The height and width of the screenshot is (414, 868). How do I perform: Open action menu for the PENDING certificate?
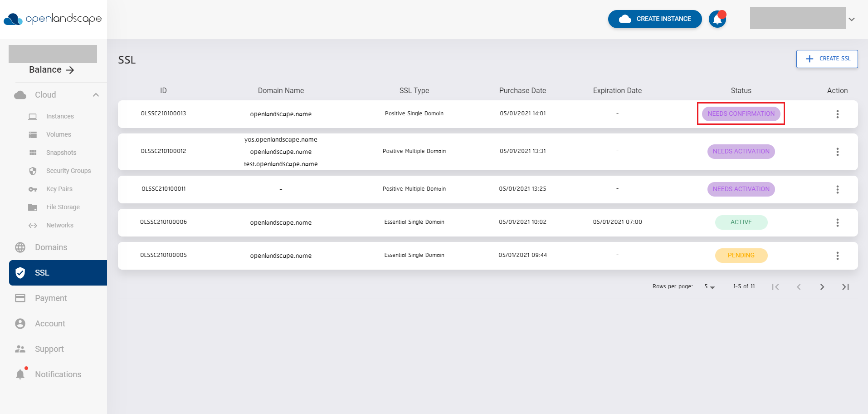[837, 256]
